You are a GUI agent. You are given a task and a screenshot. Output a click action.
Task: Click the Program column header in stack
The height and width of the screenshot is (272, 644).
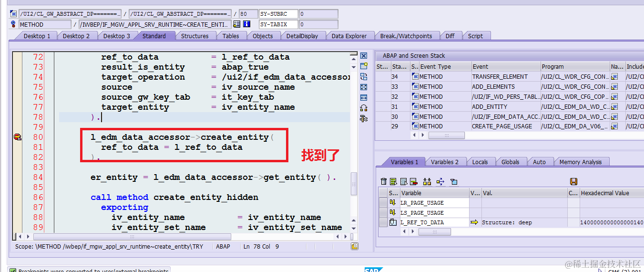(x=575, y=66)
